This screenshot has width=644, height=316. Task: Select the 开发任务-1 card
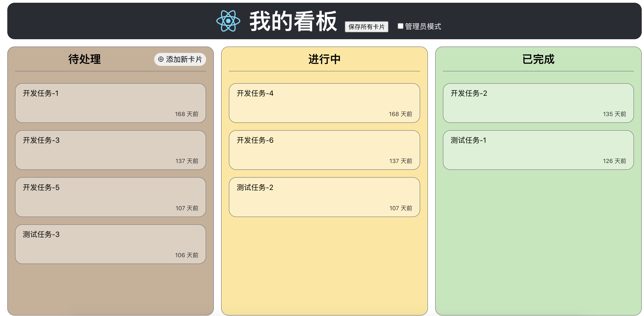[110, 103]
